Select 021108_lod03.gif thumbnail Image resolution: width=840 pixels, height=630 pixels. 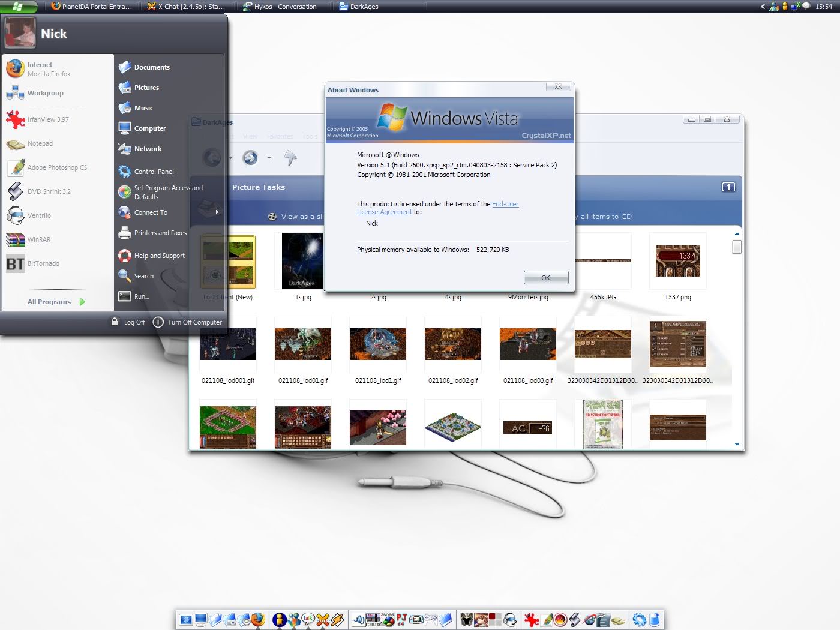[x=528, y=344]
